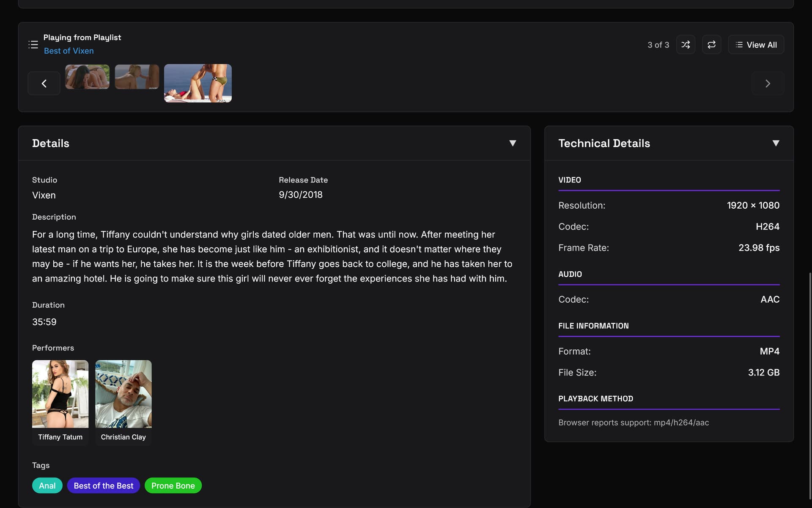Select the first playlist thumbnail
812x508 pixels.
click(x=87, y=77)
